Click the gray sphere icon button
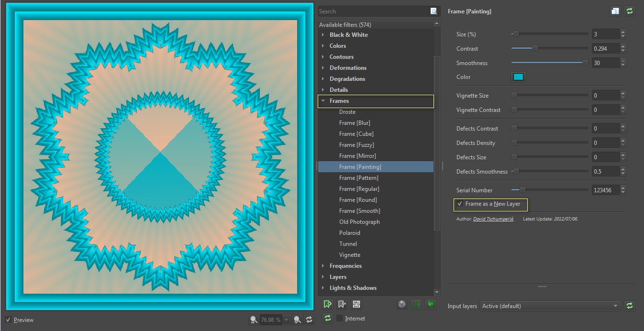 pyautogui.click(x=402, y=304)
